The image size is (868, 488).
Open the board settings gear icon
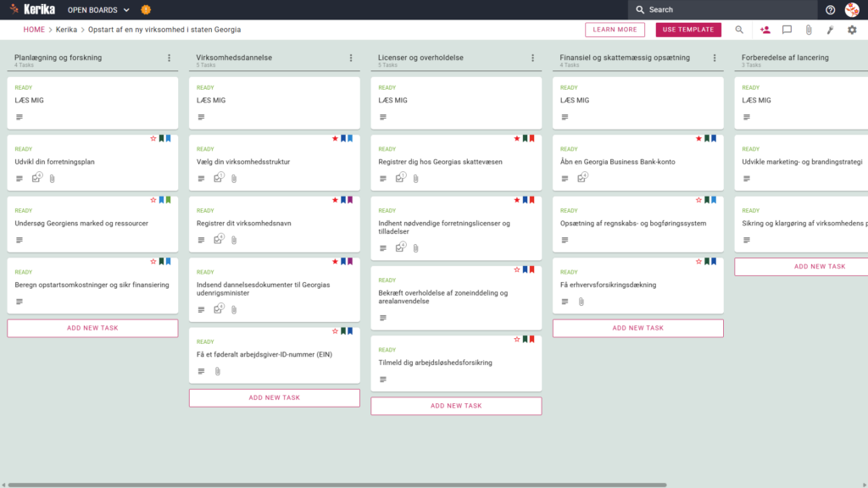point(852,30)
